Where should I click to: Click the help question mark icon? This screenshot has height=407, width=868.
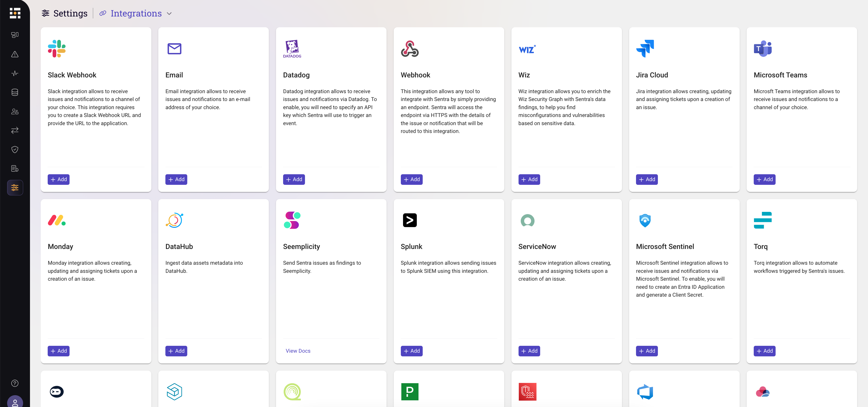pos(15,383)
